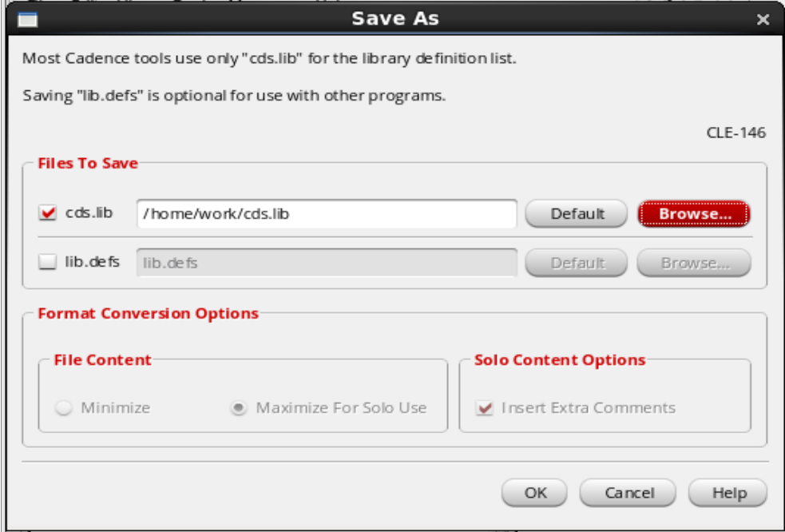Close the Save As dialog
Viewport: 785px width, 532px height.
point(763,19)
